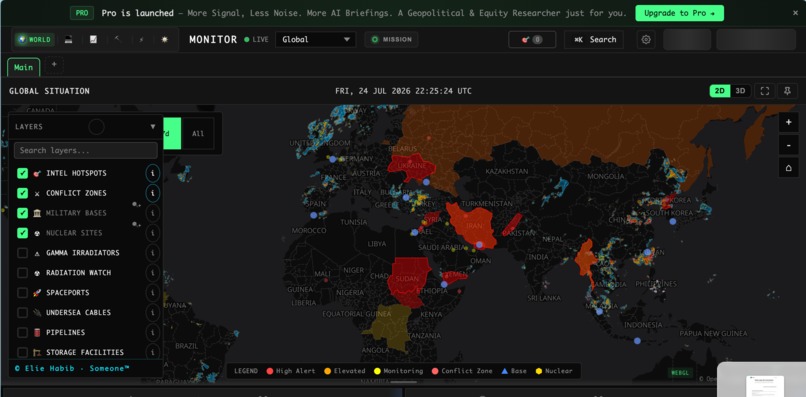Open the Global region dropdown
This screenshot has width=806, height=397.
[x=316, y=40]
